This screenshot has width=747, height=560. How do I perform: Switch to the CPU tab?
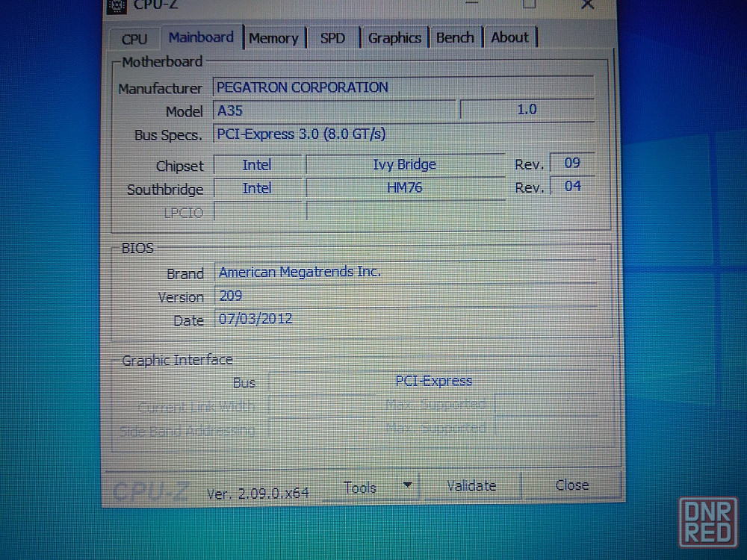click(134, 39)
